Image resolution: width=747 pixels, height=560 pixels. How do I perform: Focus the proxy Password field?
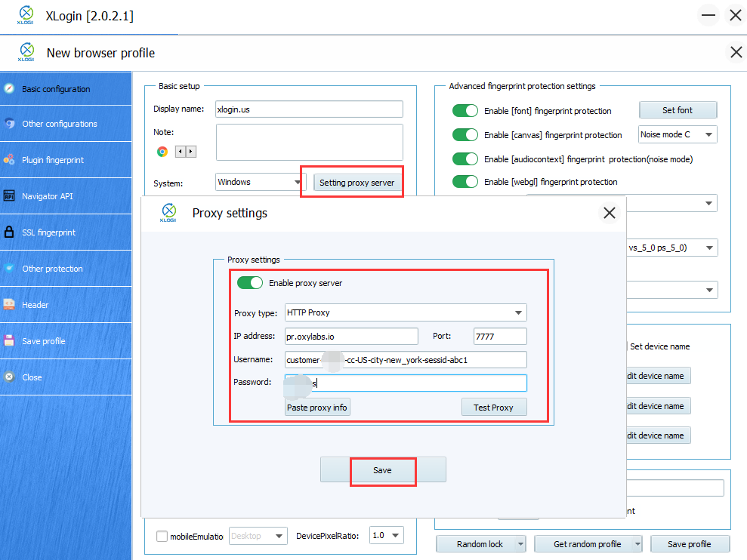[406, 383]
